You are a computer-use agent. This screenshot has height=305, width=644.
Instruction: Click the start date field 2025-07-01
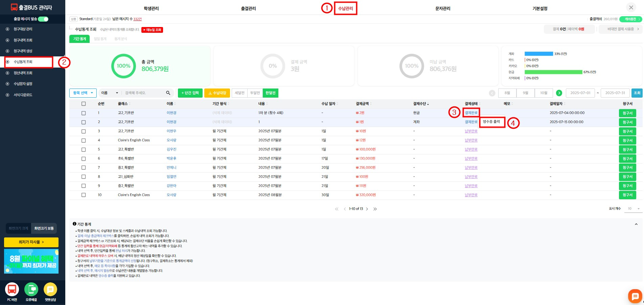pyautogui.click(x=580, y=93)
